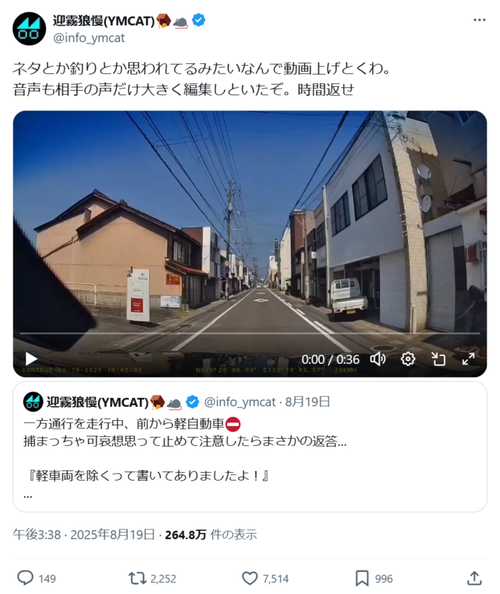Open the quoted tweet about 一方通行

pos(250,447)
